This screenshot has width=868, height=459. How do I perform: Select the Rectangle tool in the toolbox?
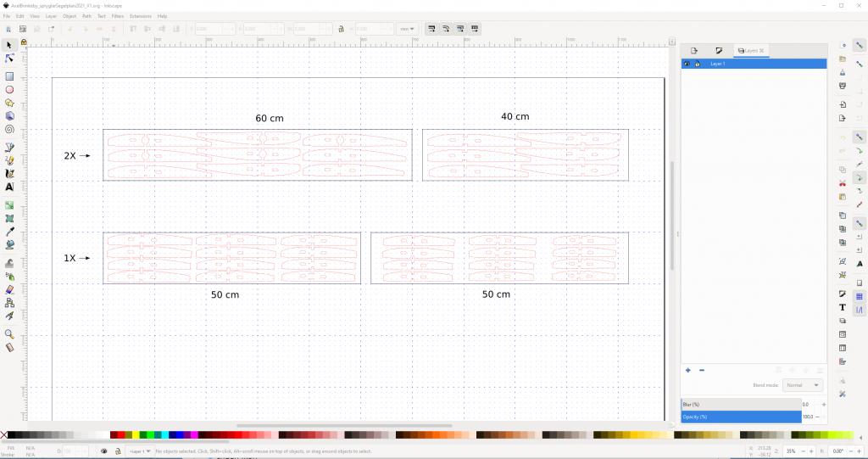click(9, 76)
